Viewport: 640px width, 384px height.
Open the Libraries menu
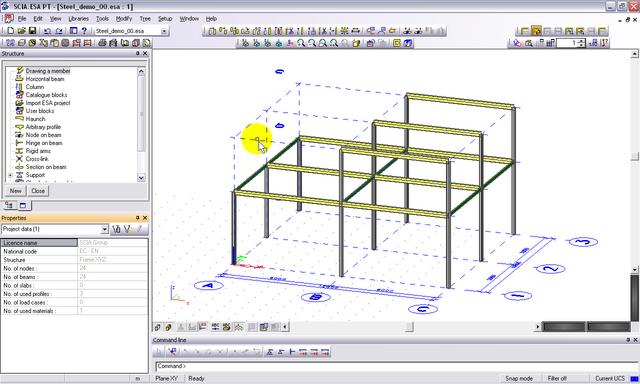pos(78,19)
